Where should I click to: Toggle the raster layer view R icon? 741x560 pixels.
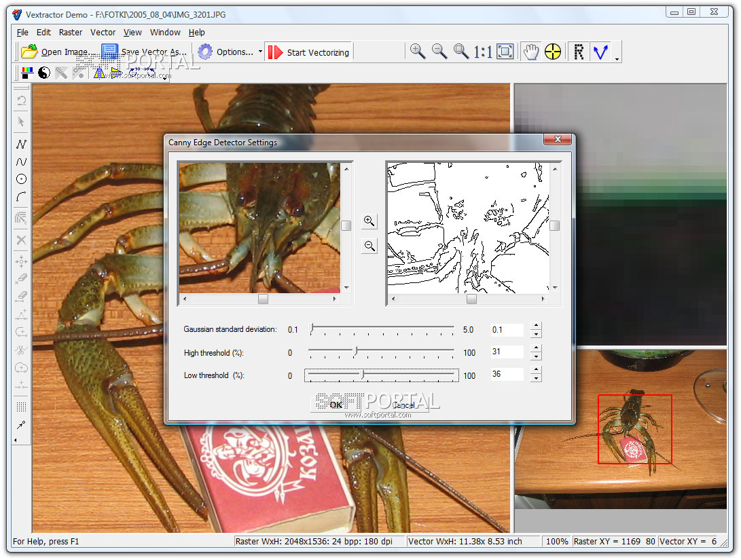579,52
